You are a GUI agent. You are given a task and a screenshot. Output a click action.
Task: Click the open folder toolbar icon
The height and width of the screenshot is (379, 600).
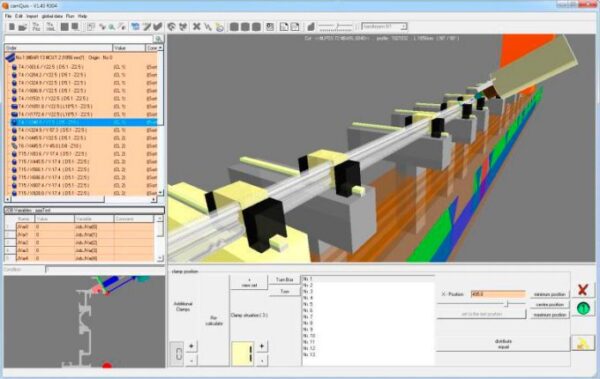click(x=23, y=27)
